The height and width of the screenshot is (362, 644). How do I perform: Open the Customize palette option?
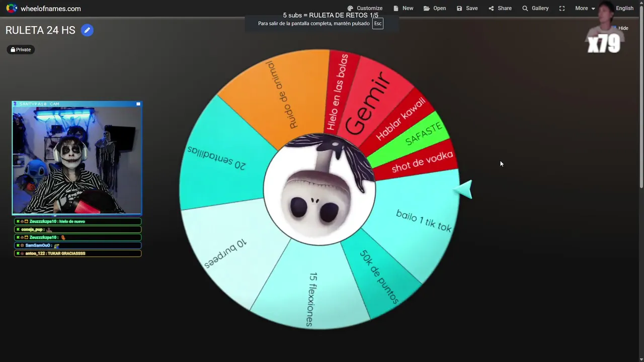(365, 8)
